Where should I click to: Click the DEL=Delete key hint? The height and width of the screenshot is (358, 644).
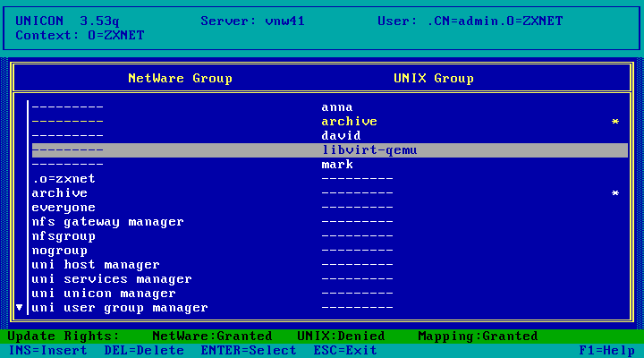144,351
